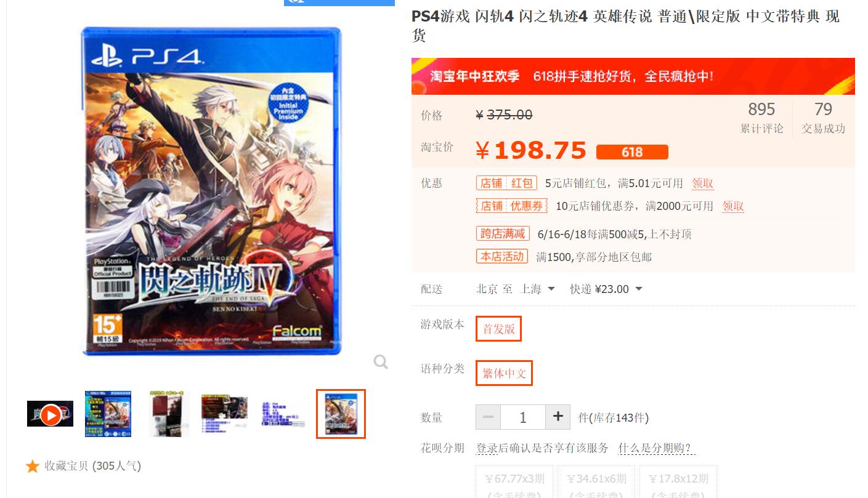Play the product video thumbnail

pos(50,414)
